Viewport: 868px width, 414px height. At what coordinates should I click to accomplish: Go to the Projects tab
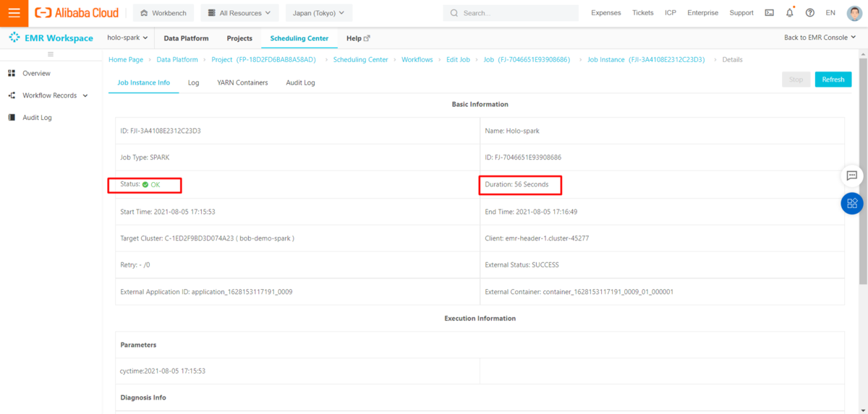pos(239,38)
